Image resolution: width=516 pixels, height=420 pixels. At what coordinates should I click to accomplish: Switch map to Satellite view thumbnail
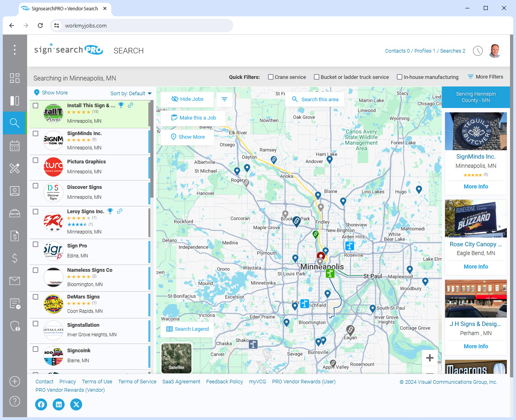point(176,358)
